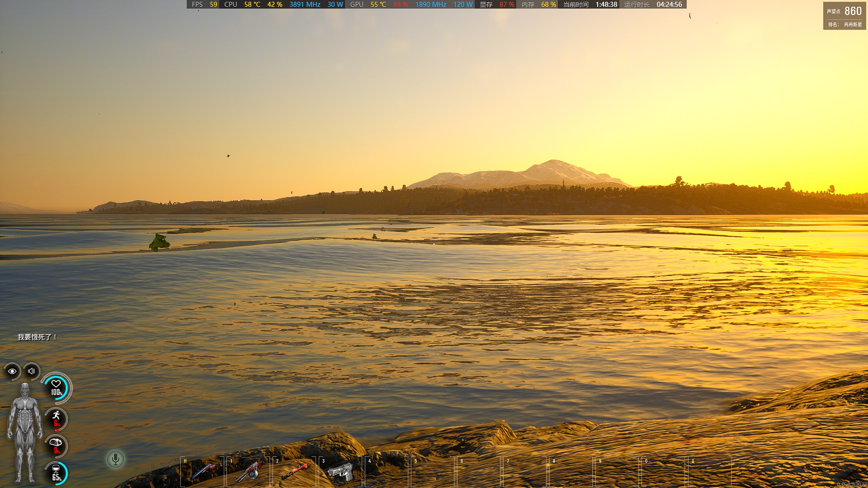Toggle the eye visibility indicator

point(12,371)
